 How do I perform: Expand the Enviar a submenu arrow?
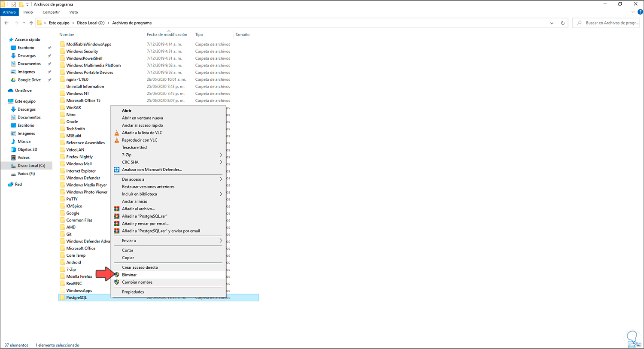221,241
